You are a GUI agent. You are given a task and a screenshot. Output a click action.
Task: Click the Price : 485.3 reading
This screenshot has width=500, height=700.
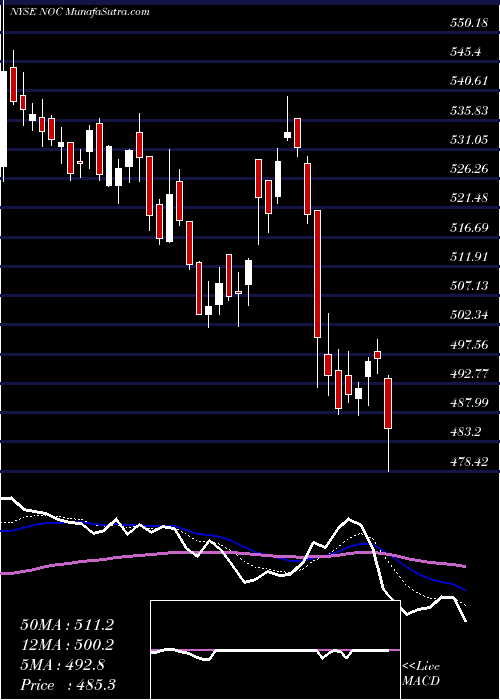tap(67, 685)
